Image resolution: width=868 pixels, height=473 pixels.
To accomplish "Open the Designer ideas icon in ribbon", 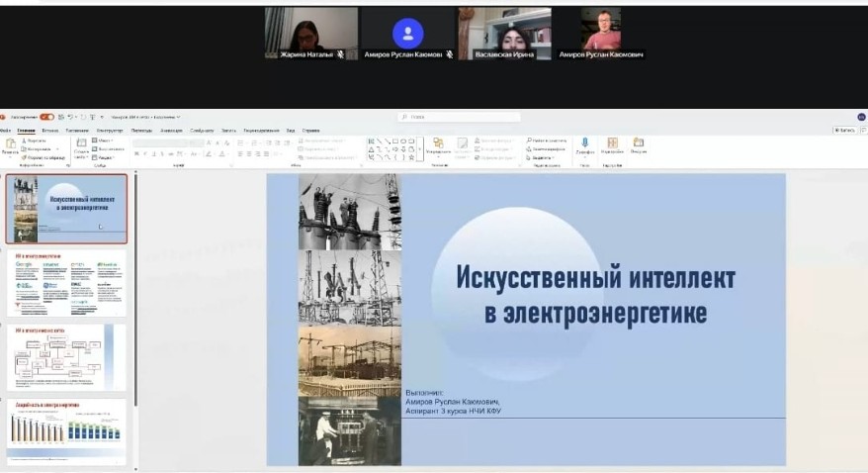I will pyautogui.click(x=612, y=144).
